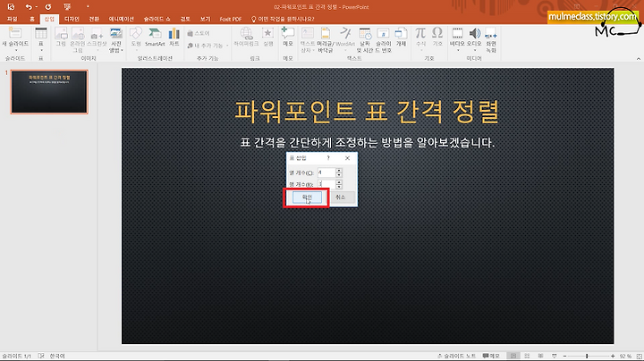Switch to the 슬라이드 쇼 tab
644x361 pixels.
(x=157, y=19)
